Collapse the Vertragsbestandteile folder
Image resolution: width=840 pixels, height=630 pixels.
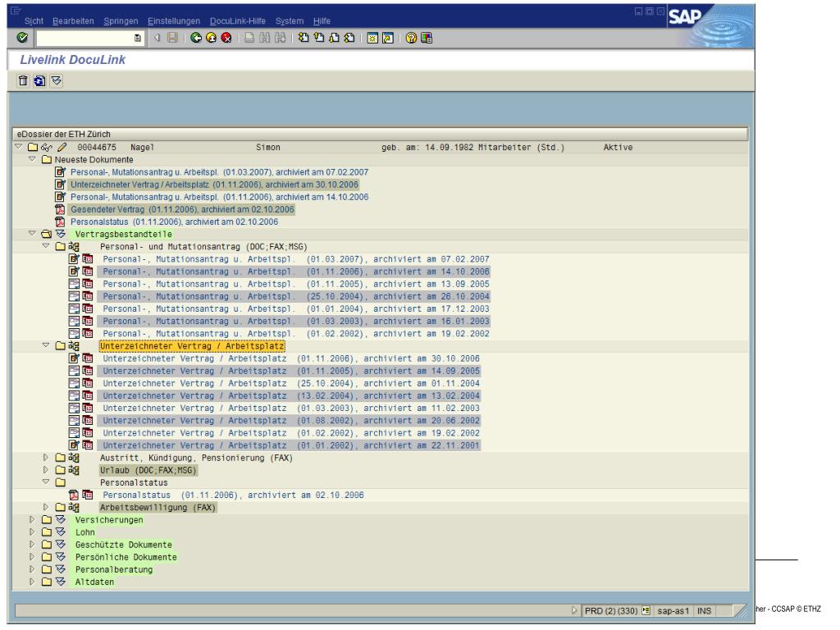tap(32, 234)
